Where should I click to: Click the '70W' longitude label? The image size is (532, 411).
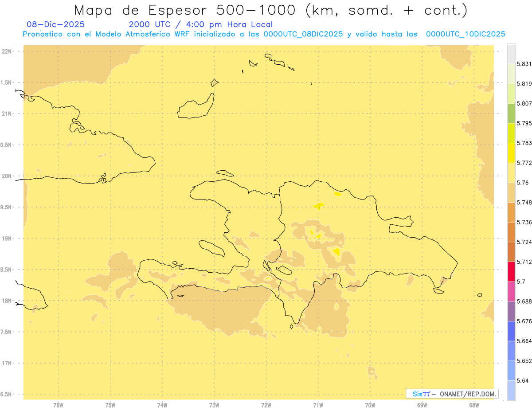[x=370, y=405]
